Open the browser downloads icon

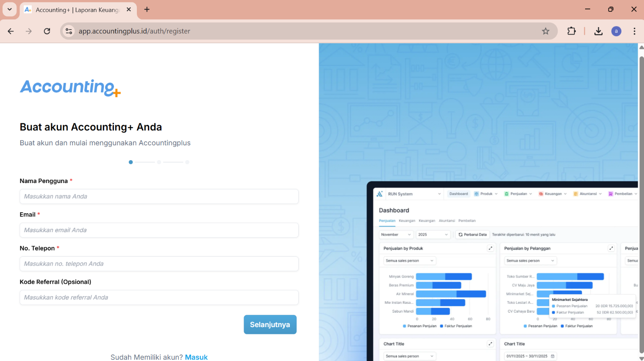coord(598,31)
